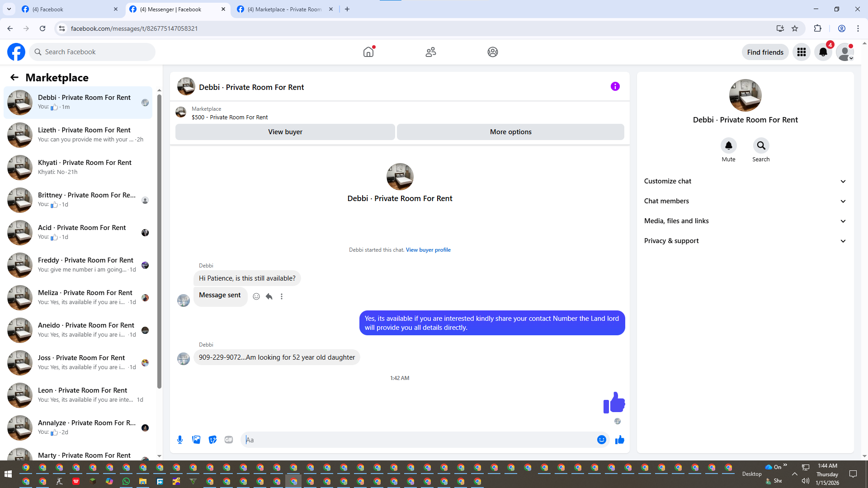Send a thumbs-up like

619,440
